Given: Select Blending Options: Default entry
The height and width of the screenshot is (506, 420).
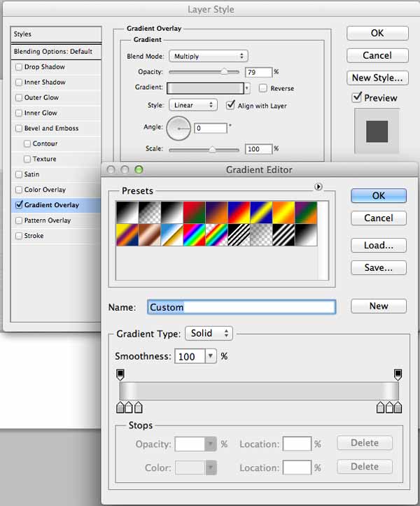Looking at the screenshot, I should coord(56,52).
